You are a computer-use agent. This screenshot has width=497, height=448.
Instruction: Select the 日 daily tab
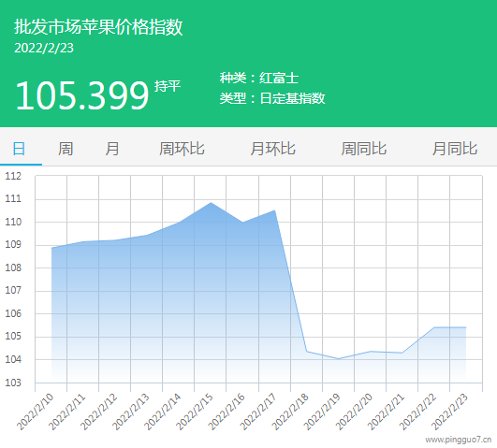[x=19, y=149]
